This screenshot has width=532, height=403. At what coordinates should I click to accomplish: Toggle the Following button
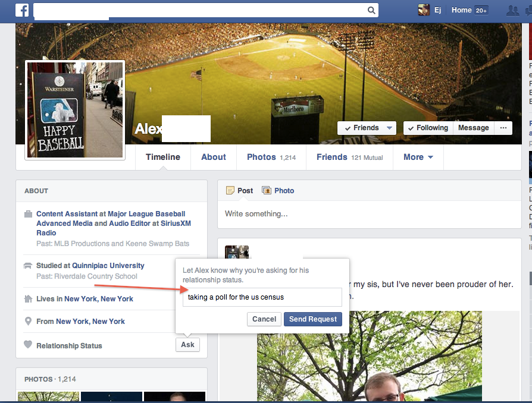428,128
